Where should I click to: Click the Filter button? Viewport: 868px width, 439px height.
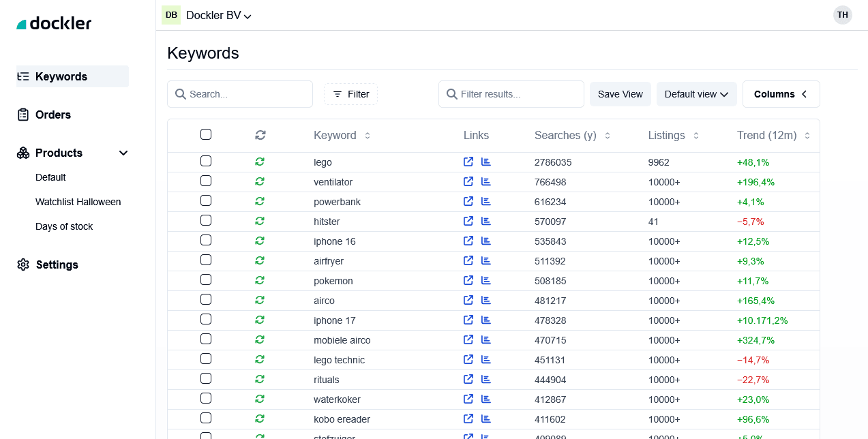tap(350, 94)
